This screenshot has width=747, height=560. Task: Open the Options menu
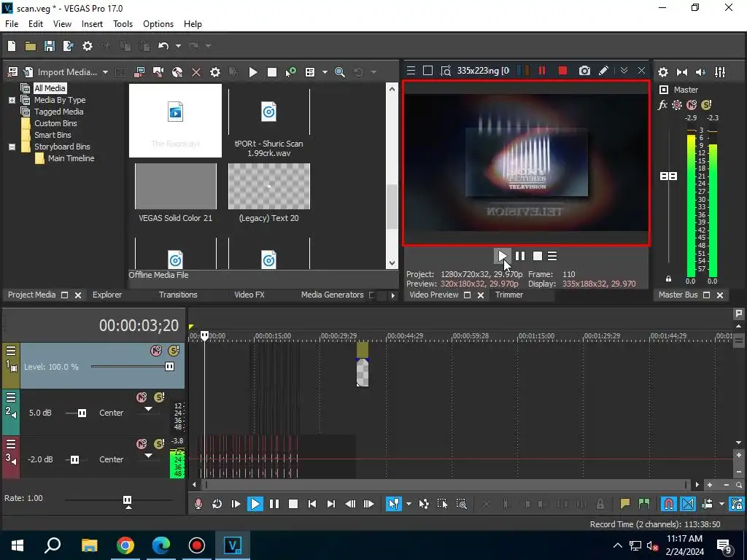[158, 24]
